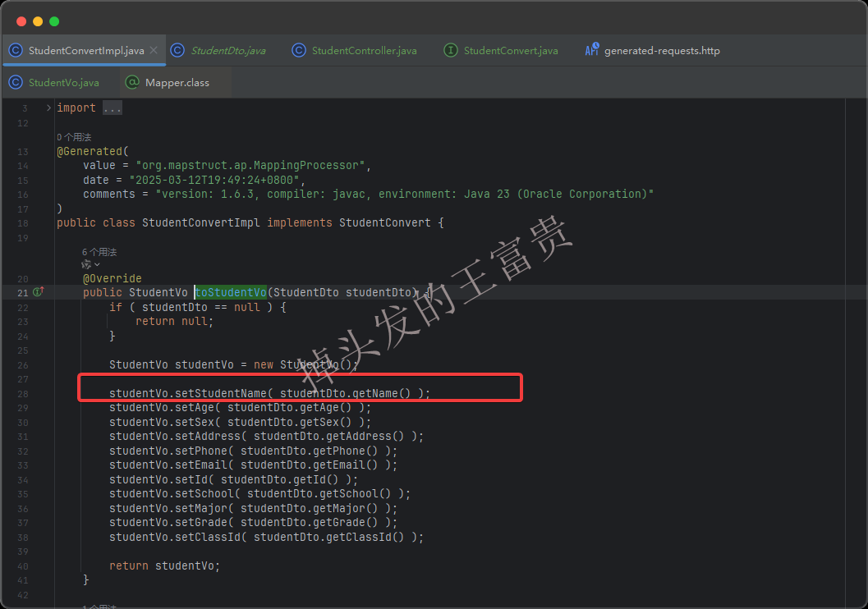Click the class icon on StudentController.java tab

click(299, 50)
